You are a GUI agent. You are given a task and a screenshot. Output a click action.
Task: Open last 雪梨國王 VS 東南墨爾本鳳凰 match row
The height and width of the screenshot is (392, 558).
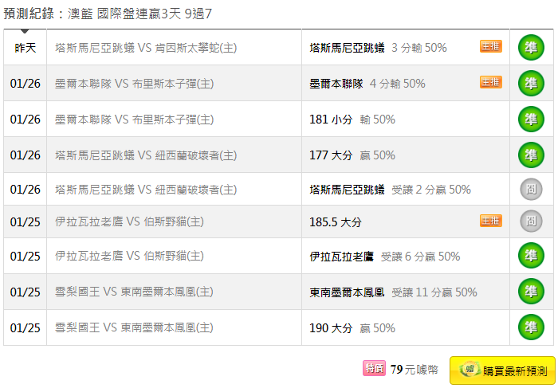click(134, 327)
